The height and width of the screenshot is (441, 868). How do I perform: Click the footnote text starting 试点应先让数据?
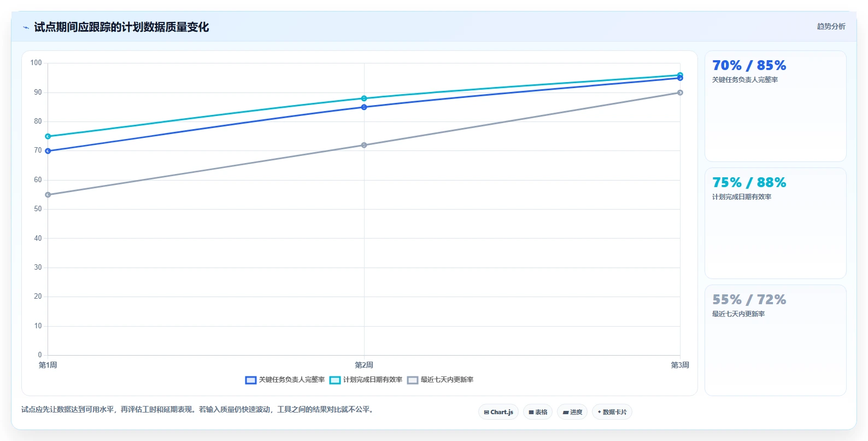coord(199,409)
